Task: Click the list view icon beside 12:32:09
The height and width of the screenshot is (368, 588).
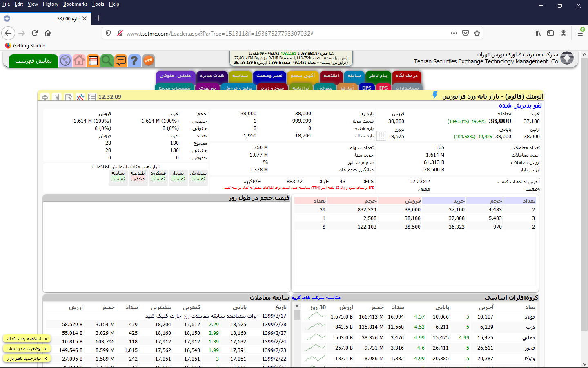Action: pos(92,97)
